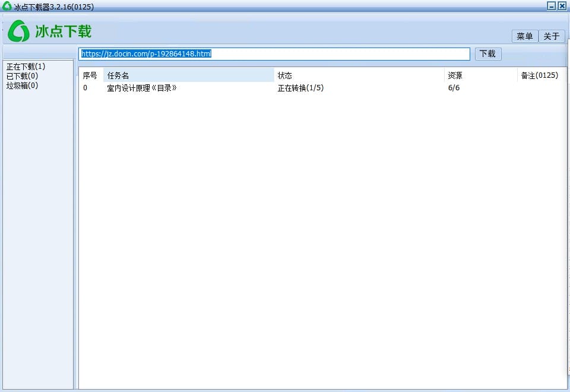
Task: Focus the docin URL input field
Action: point(274,54)
